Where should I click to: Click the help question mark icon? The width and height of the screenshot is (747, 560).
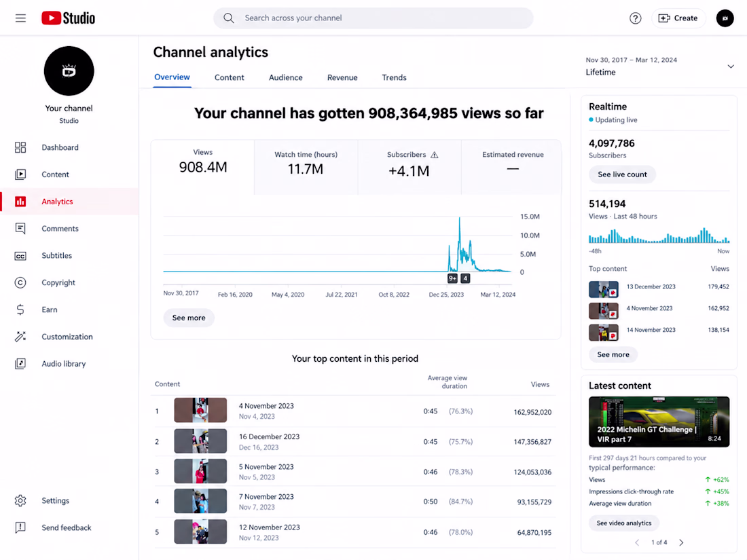[635, 18]
